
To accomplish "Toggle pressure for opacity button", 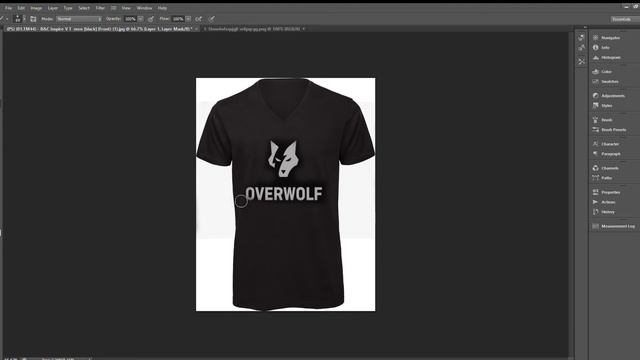I will pyautogui.click(x=151, y=19).
